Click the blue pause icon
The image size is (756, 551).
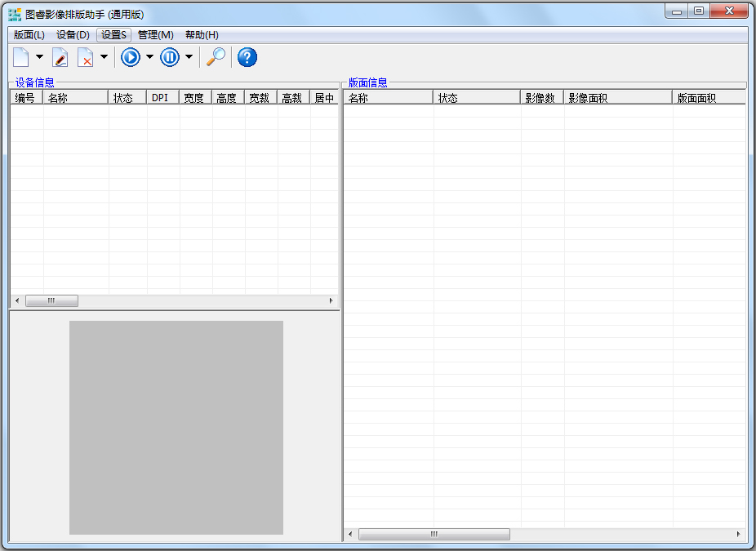click(x=170, y=57)
